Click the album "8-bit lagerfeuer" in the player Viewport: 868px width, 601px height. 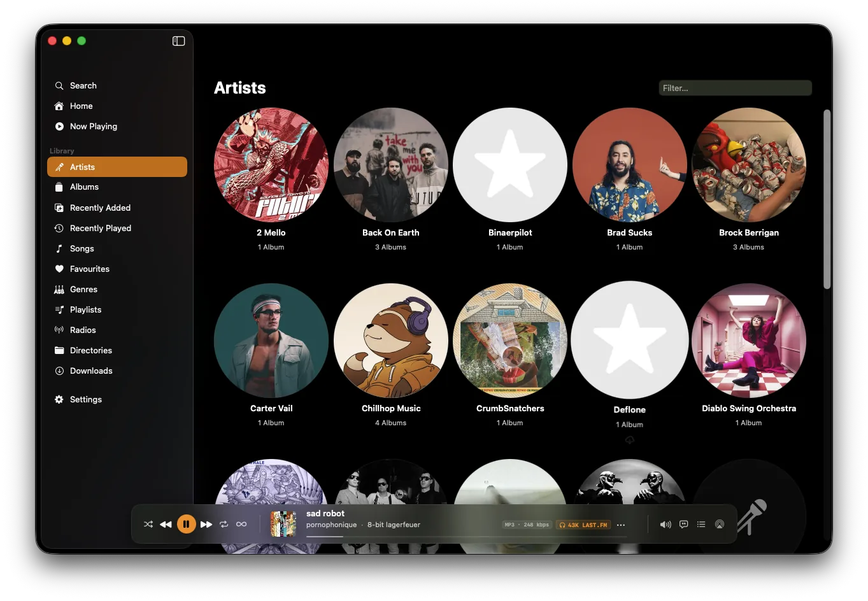pos(394,525)
